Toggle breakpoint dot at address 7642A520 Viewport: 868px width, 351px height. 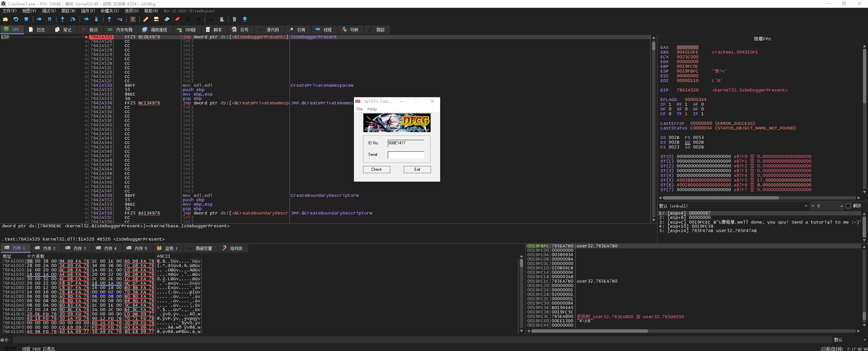click(x=86, y=37)
